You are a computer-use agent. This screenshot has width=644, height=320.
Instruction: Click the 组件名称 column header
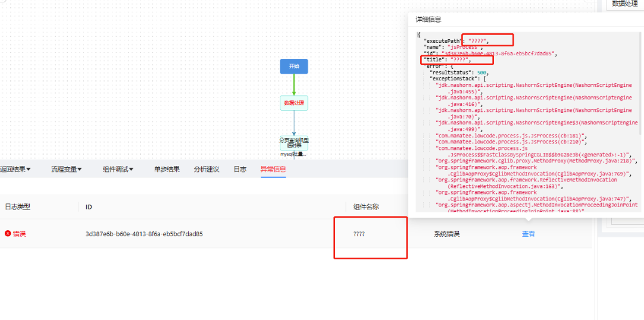point(366,207)
